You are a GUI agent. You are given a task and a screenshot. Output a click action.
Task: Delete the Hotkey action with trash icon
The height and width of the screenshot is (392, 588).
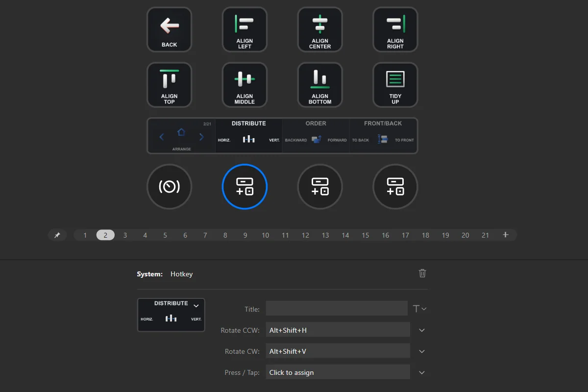422,273
